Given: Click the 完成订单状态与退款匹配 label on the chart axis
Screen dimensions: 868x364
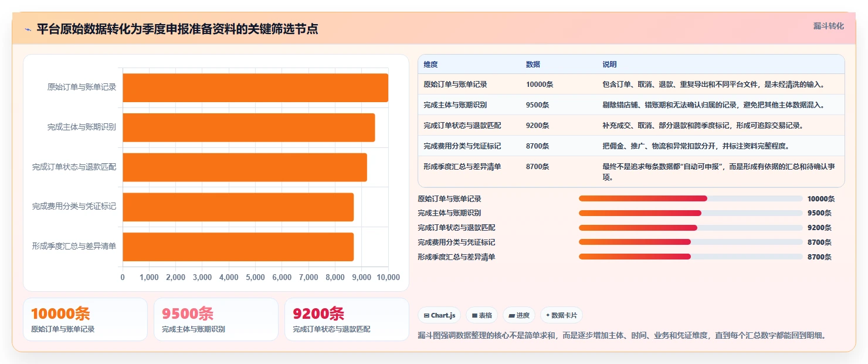Looking at the screenshot, I should [x=74, y=167].
